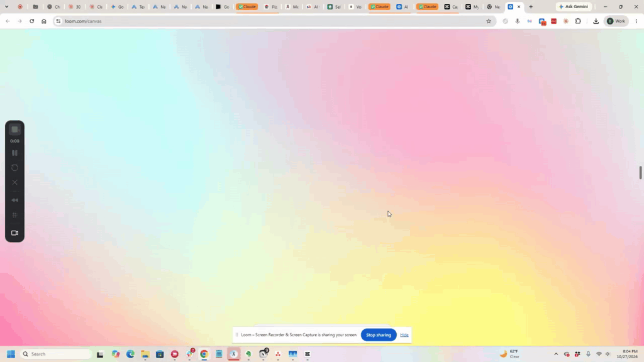This screenshot has width=644, height=362.
Task: Close the active Loom tab
Action: click(x=519, y=6)
